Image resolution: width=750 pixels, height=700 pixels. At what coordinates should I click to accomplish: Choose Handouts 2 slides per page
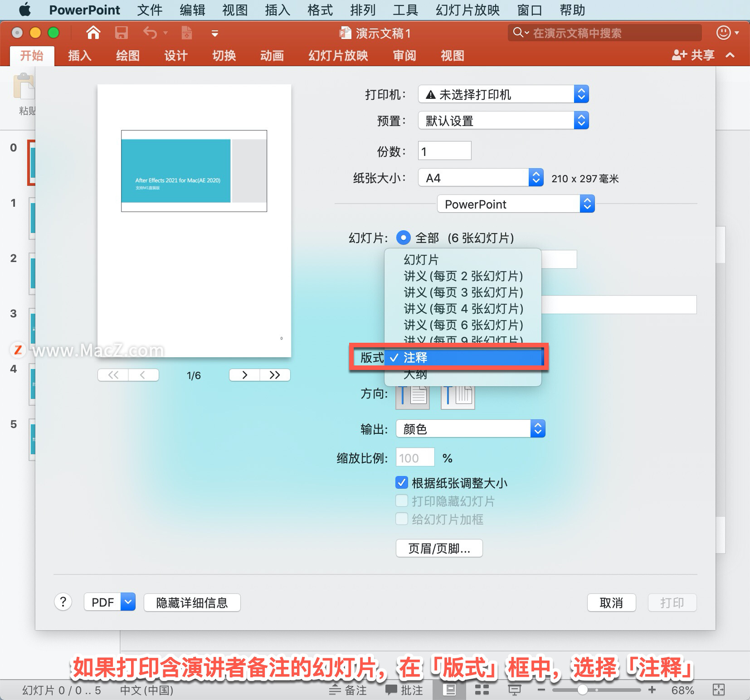point(463,276)
